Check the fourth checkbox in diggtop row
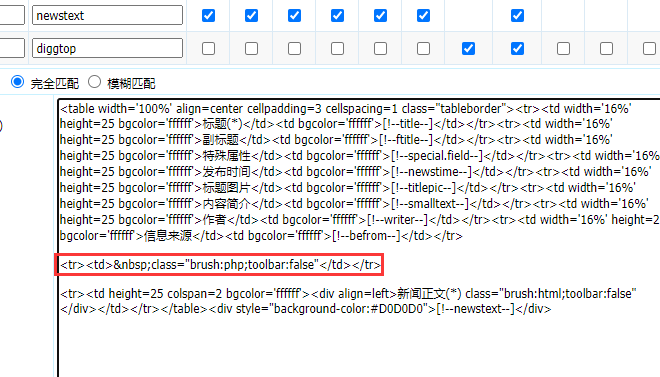 click(337, 48)
